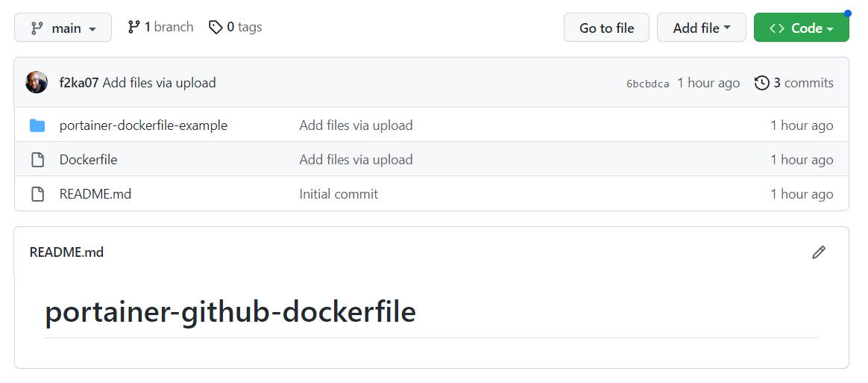Click the file icon beside README.md
Screen dimensions: 868x383
[37, 194]
